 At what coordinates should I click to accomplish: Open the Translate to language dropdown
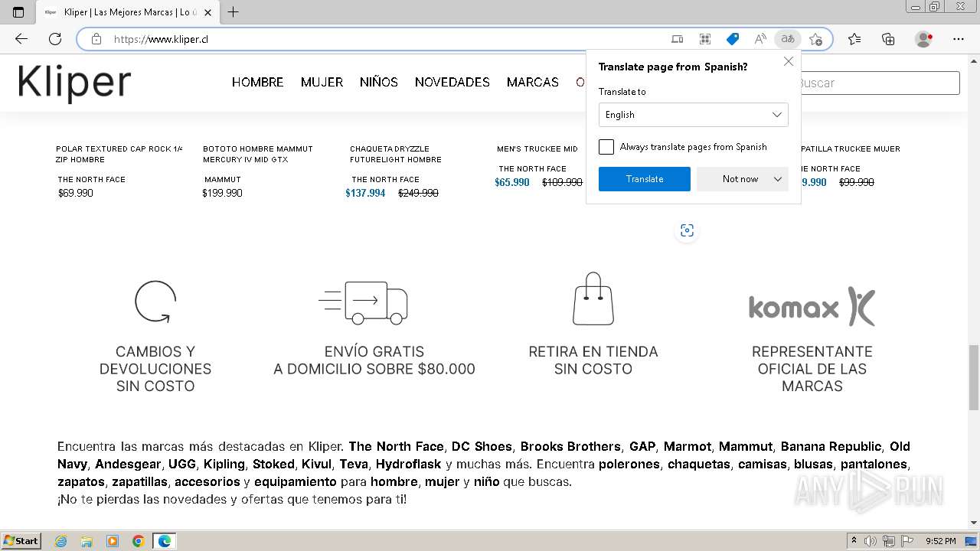point(694,115)
